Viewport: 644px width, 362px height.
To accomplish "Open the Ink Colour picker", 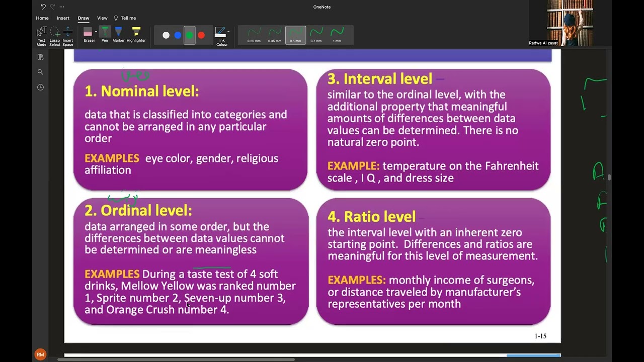I will (221, 36).
